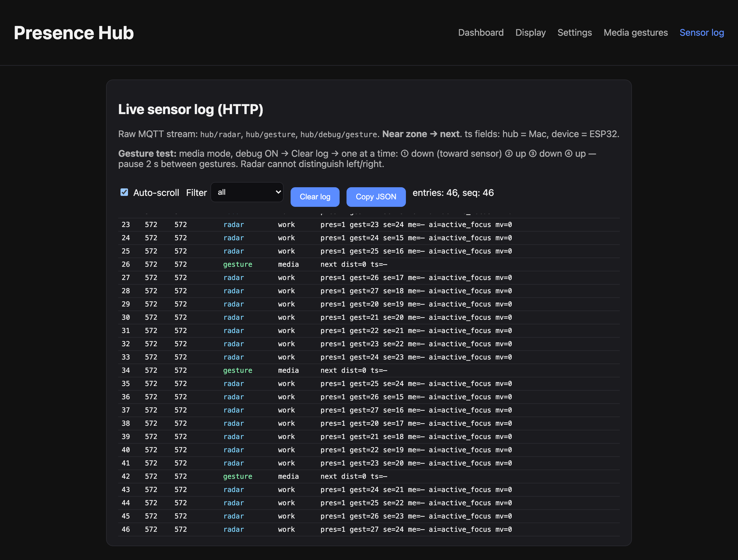Click the gesture label in row 42
Viewport: 738px width, 560px height.
238,477
